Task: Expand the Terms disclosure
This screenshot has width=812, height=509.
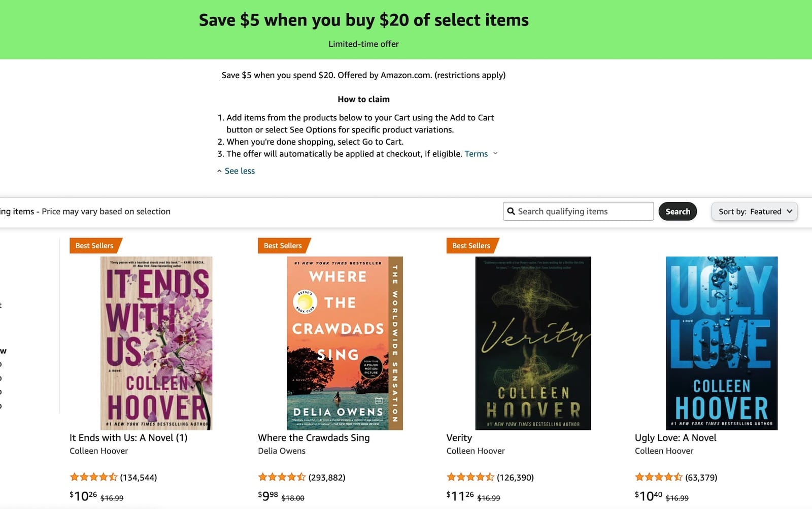Action: (x=481, y=154)
